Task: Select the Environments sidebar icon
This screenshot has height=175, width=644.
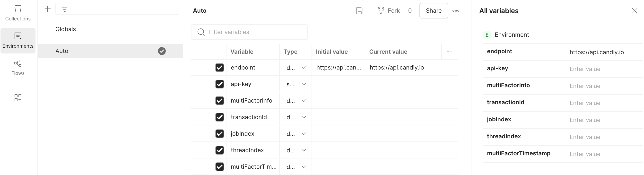Action: point(18,40)
